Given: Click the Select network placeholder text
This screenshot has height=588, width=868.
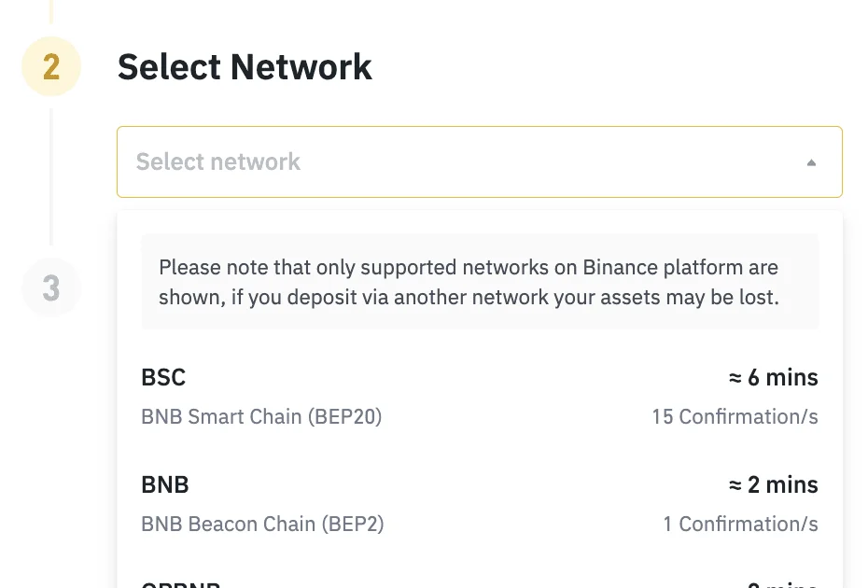Looking at the screenshot, I should (x=218, y=161).
